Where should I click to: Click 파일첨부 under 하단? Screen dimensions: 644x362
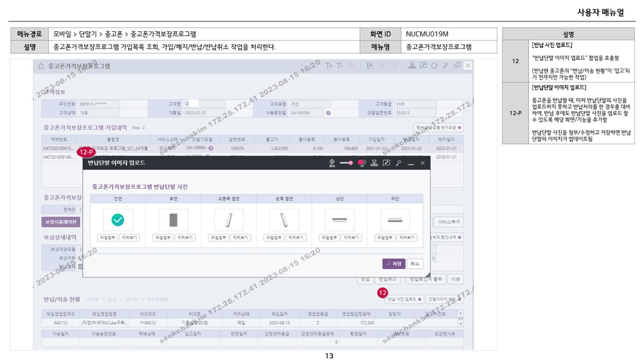coord(384,238)
